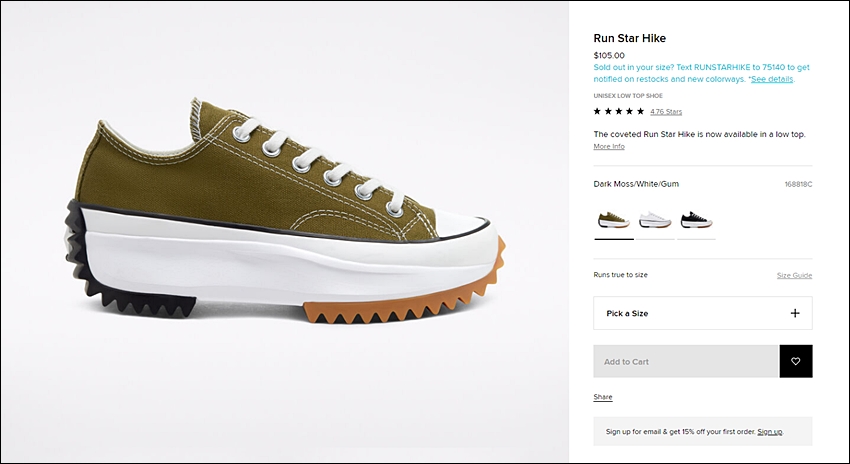Expand the Pick a Size dropdown
Image resolution: width=850 pixels, height=464 pixels.
[x=703, y=313]
